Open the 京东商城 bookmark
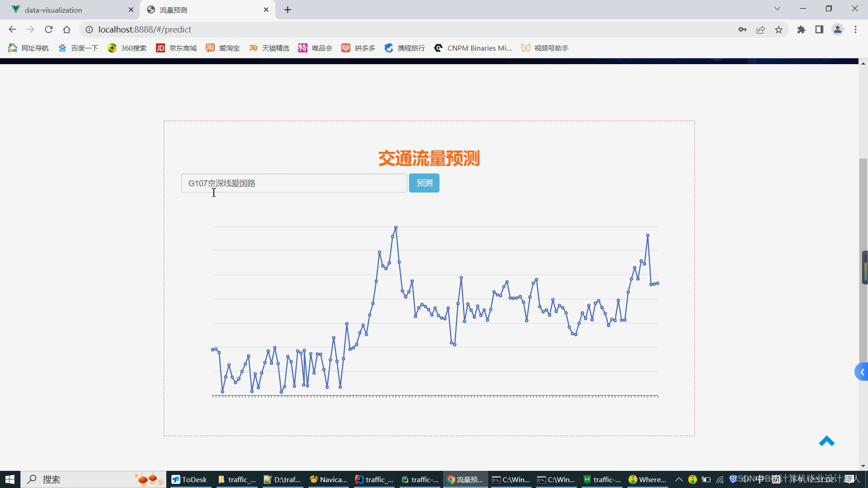This screenshot has height=488, width=868. [176, 48]
